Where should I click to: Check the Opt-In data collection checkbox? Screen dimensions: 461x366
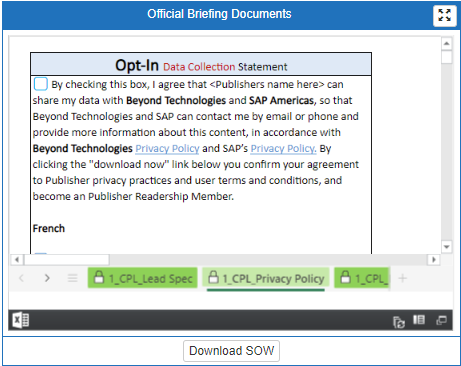(41, 84)
